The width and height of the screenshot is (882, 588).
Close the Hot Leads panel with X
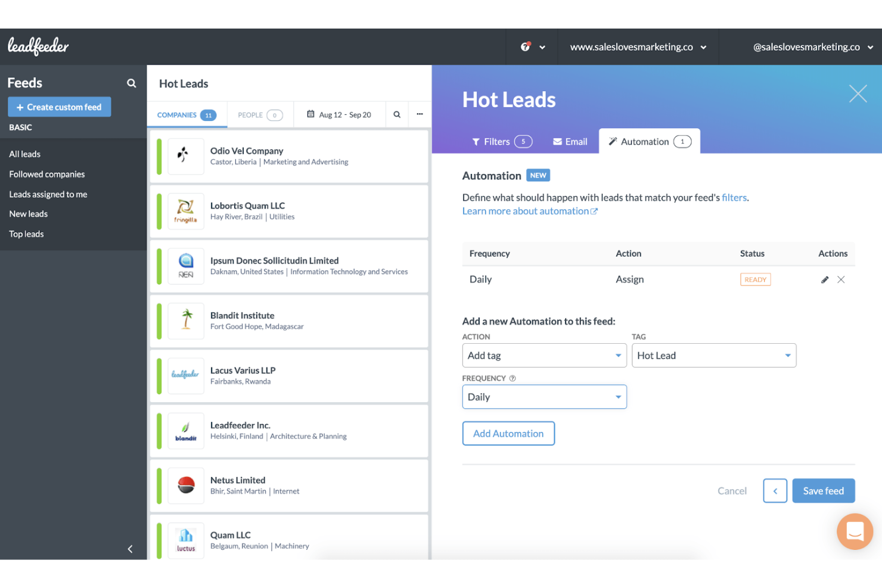(858, 94)
